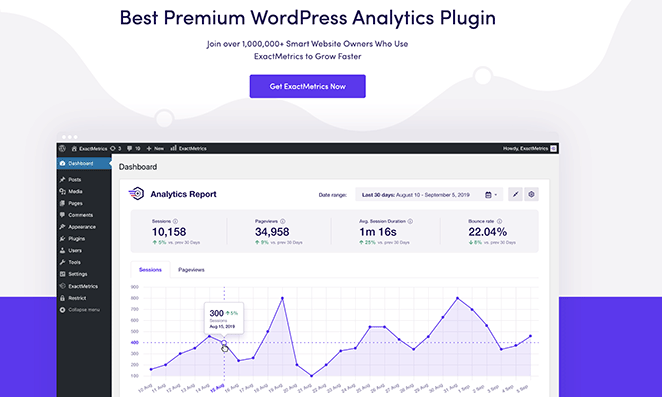The height and width of the screenshot is (397, 662).
Task: Click the Restrict lock icon
Action: pyautogui.click(x=62, y=298)
